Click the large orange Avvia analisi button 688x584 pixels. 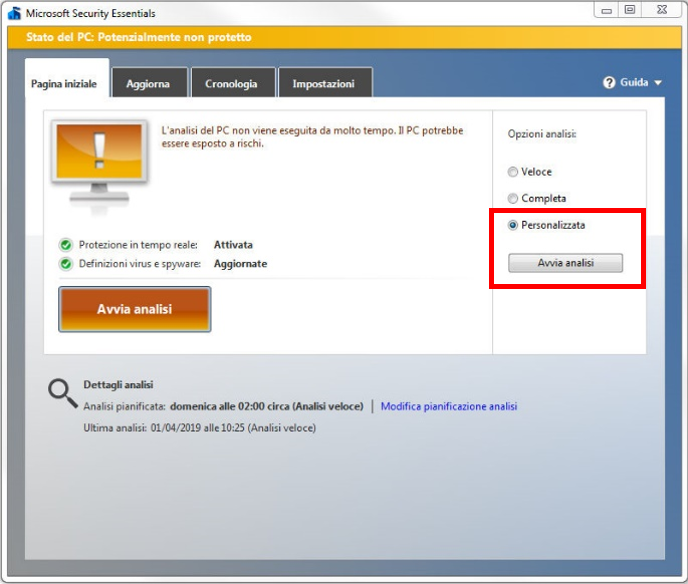(135, 309)
